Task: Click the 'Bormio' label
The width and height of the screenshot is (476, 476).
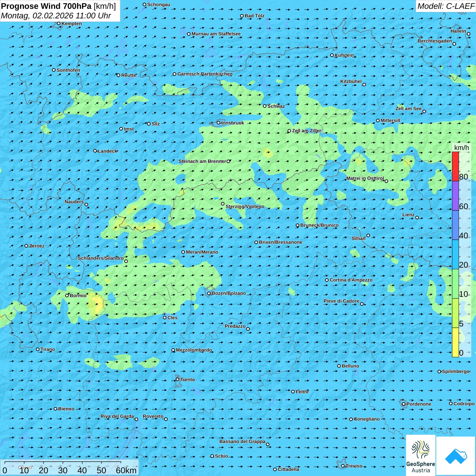Action: [78, 295]
